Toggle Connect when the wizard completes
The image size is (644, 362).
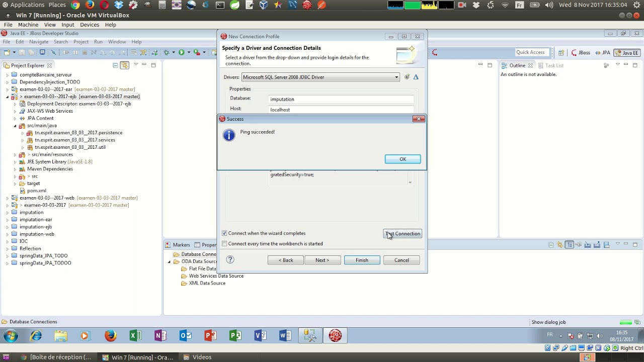pyautogui.click(x=224, y=233)
